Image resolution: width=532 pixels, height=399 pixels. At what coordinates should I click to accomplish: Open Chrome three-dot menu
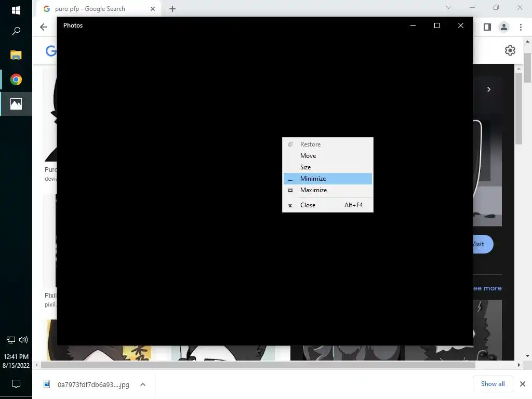click(521, 27)
